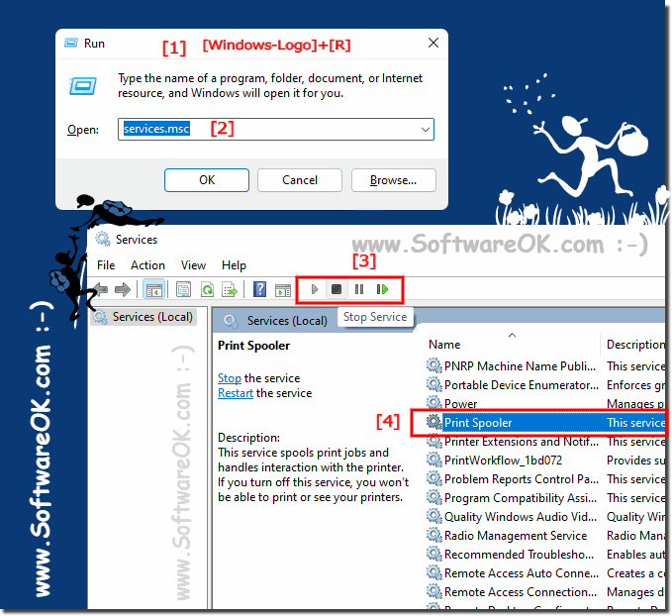Click the 'Enforces gr' description cell

[635, 385]
